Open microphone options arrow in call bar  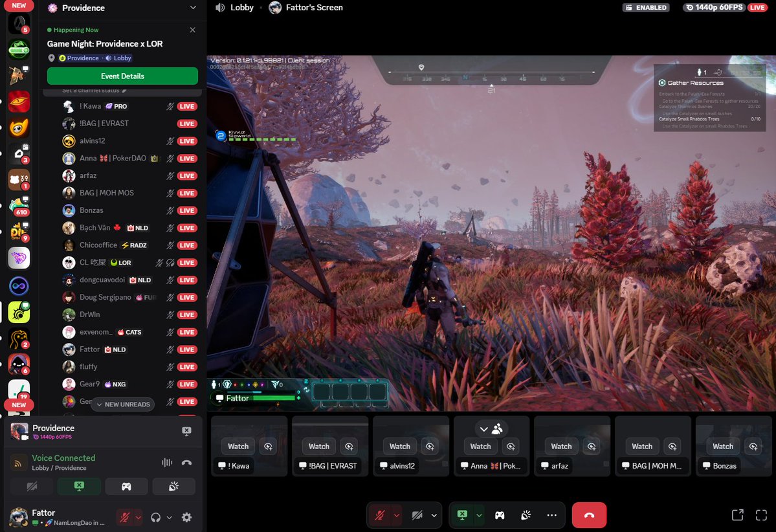coord(396,515)
